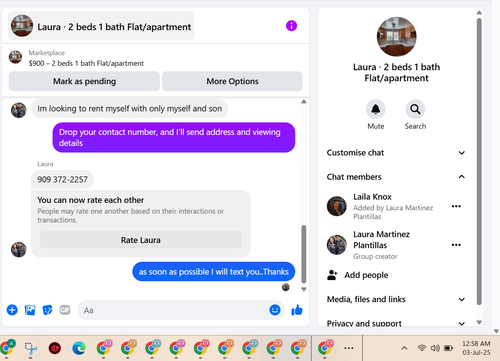Click the Search label under the magnifier
The height and width of the screenshot is (361, 500).
[x=415, y=126]
